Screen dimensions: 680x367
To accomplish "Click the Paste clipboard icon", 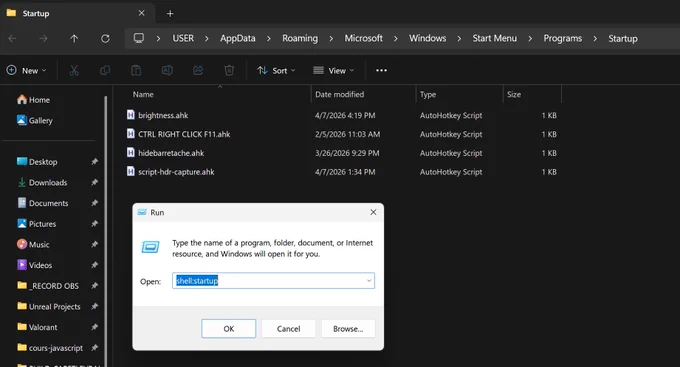I will (136, 70).
